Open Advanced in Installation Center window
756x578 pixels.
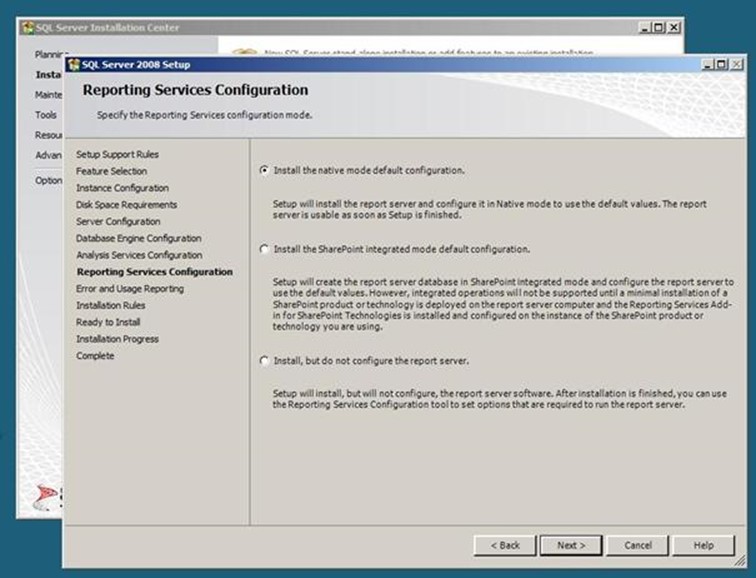[x=48, y=155]
